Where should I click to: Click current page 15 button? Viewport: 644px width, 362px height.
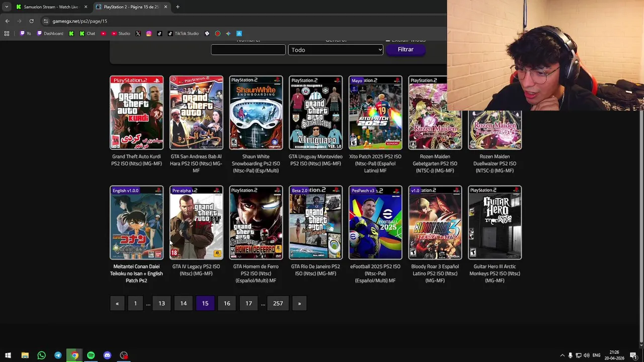tap(205, 303)
